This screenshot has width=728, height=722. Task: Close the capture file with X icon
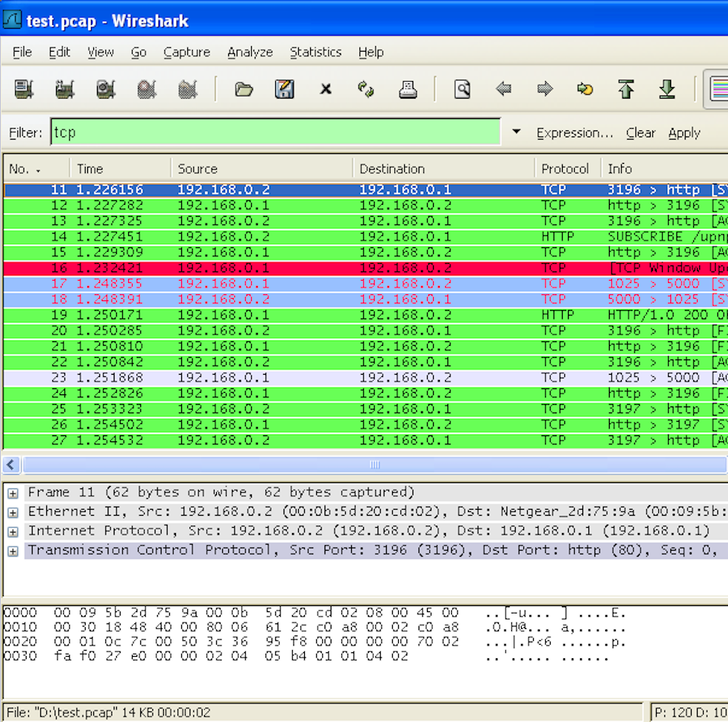(325, 89)
